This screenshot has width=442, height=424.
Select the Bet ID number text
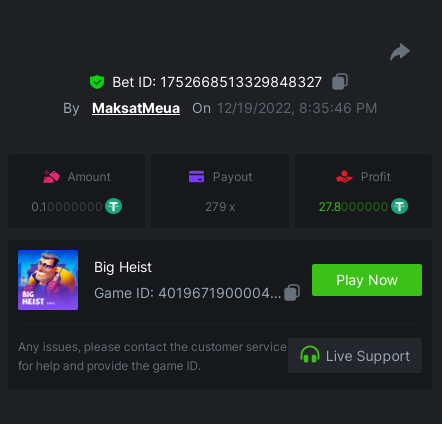[x=241, y=82]
